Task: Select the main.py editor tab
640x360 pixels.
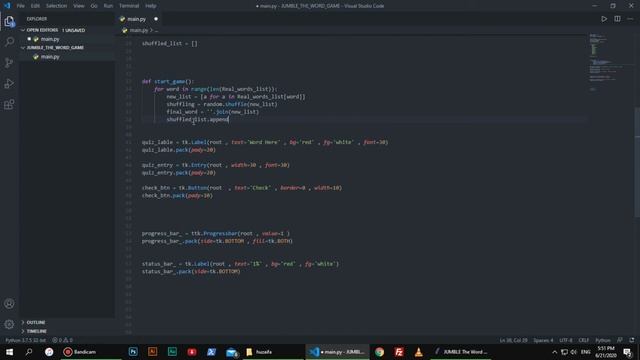Action: [139, 19]
